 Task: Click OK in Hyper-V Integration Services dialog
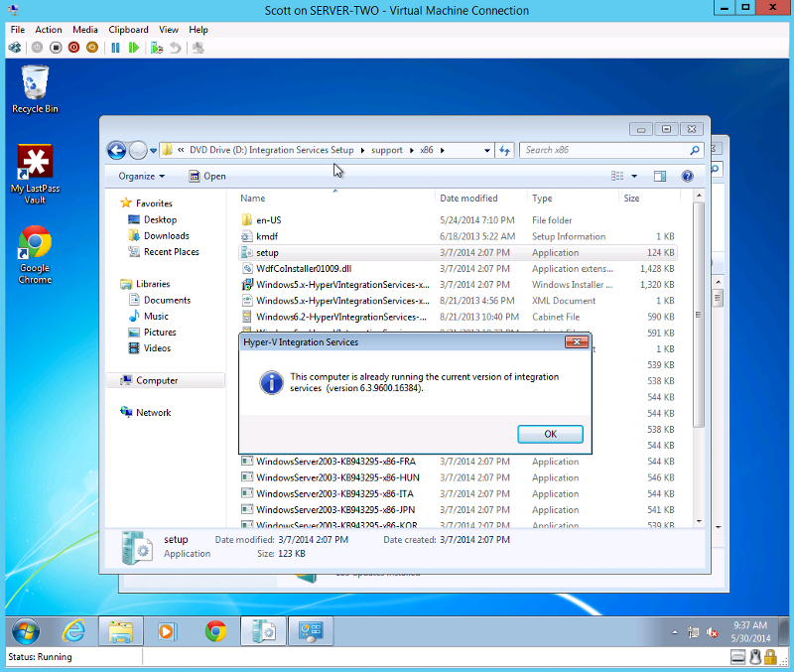pos(550,434)
